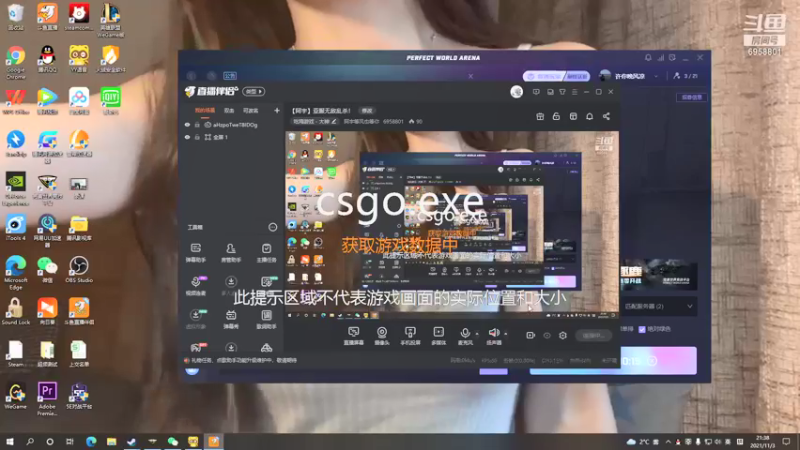
Task: Click the round avatar in streaming assistant title bar
Action: (x=516, y=92)
